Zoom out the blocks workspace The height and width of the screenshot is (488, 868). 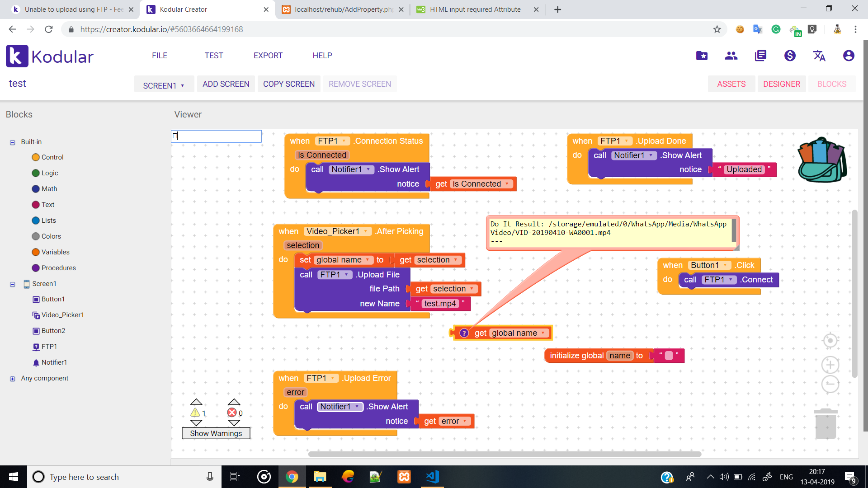[x=830, y=384]
